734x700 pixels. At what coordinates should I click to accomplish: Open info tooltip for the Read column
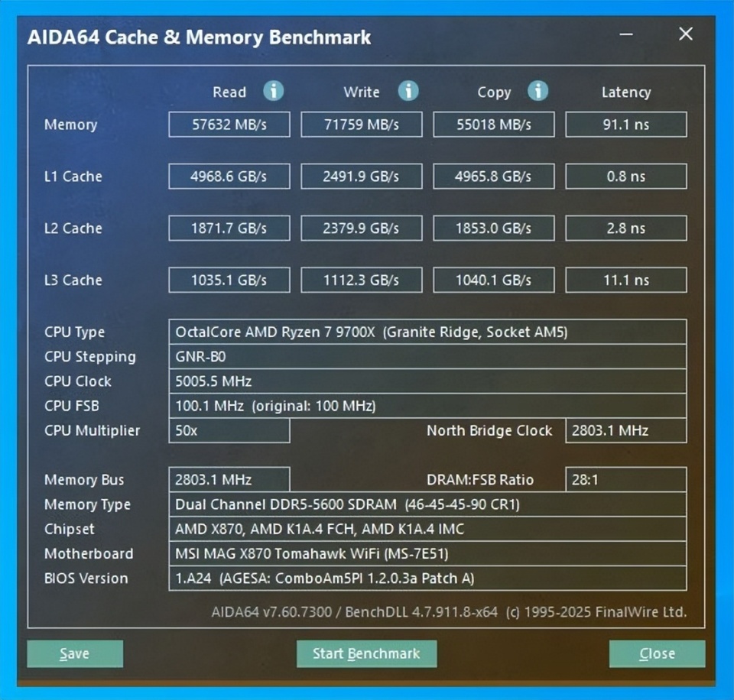(273, 91)
